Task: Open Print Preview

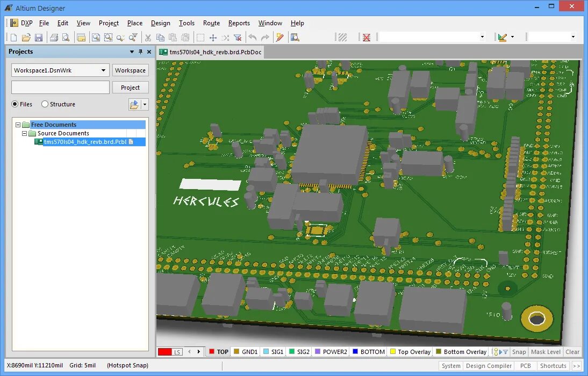Action: click(x=66, y=38)
